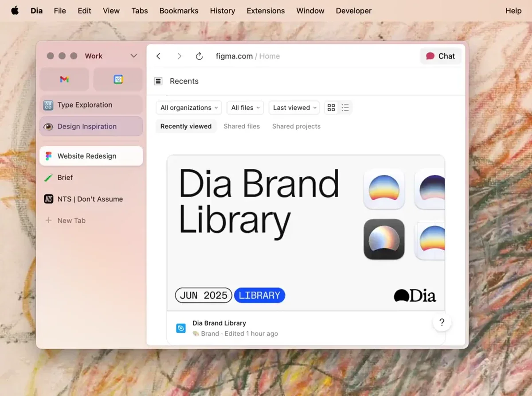Click the plus icon beside New Tab
532x396 pixels.
point(49,220)
